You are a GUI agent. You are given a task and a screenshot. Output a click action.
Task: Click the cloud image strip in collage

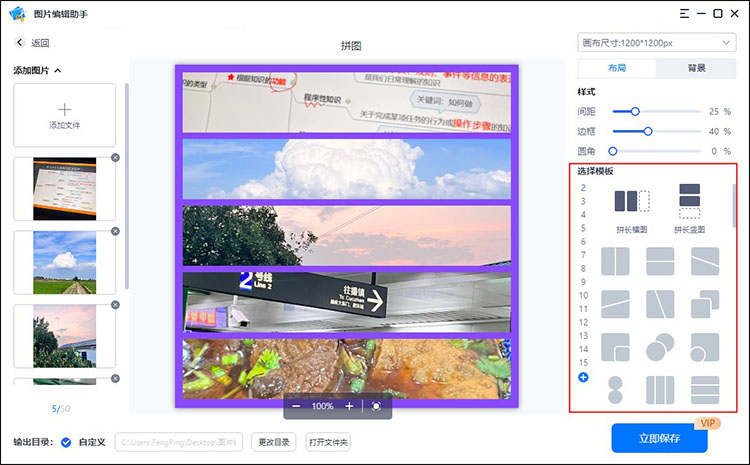tap(347, 169)
